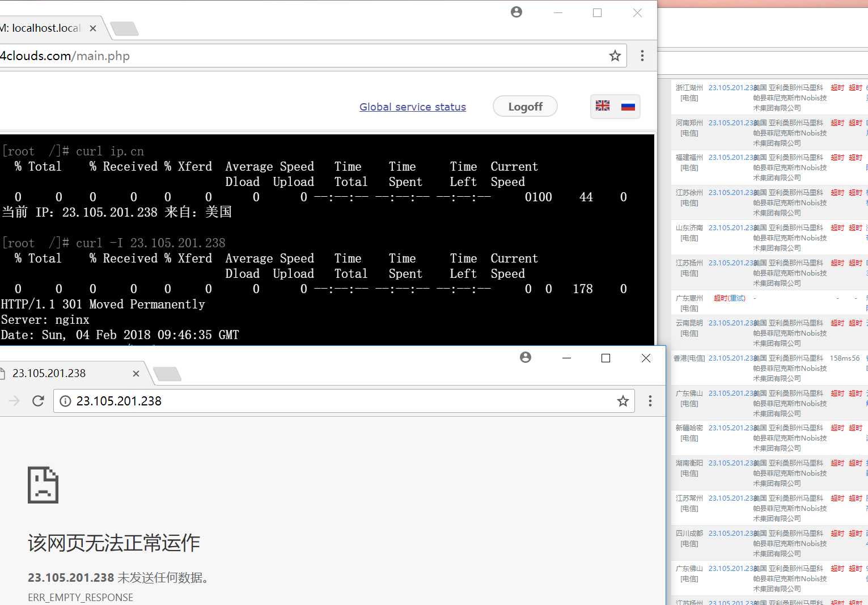This screenshot has width=868, height=605.
Task: Open the IP link in the 江苏徐州 row
Action: [x=731, y=193]
